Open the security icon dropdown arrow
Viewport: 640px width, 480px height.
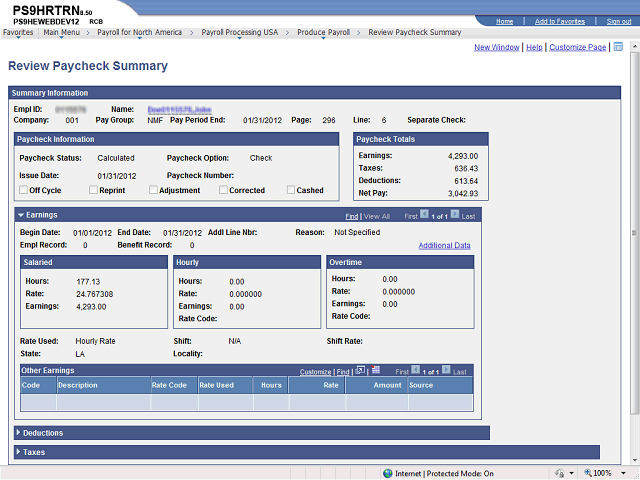(571, 473)
